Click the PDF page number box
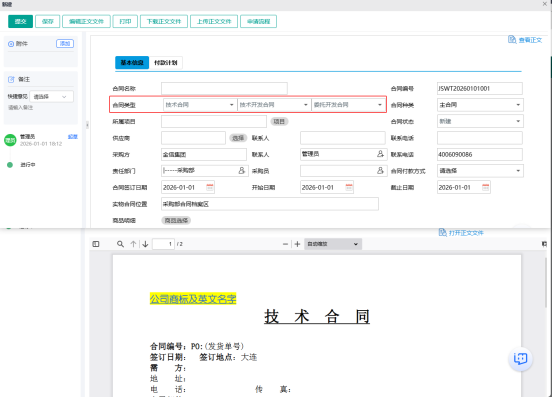 [x=163, y=244]
